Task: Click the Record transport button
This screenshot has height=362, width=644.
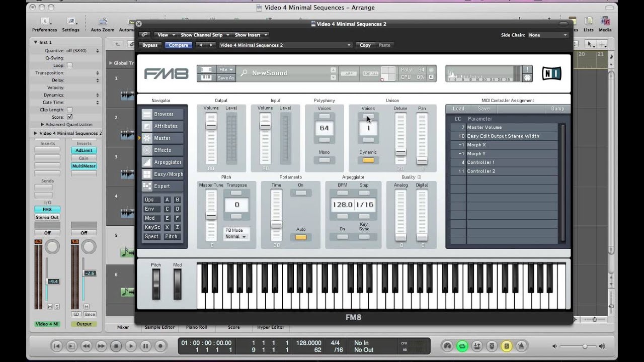Action: point(160,346)
